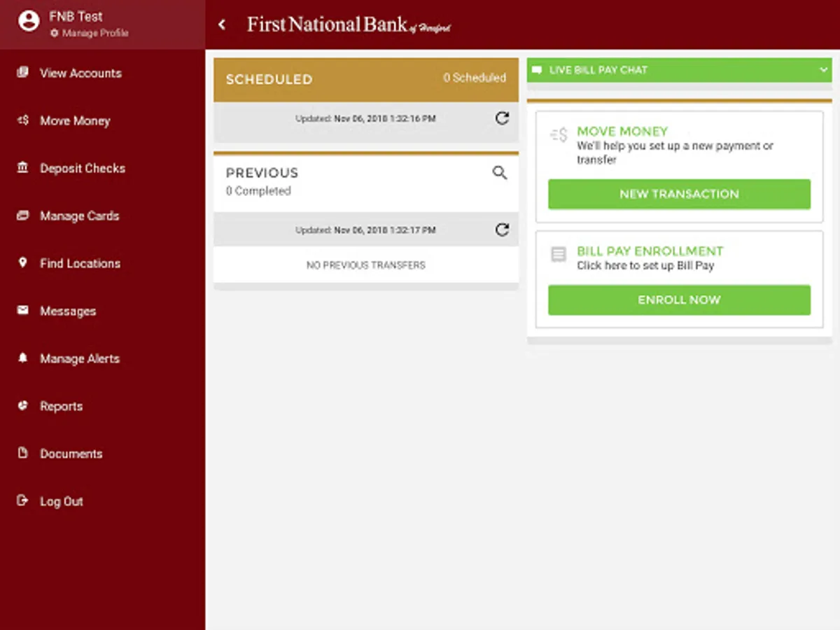
Task: Click the Deposit Checks bank icon
Action: coord(23,168)
